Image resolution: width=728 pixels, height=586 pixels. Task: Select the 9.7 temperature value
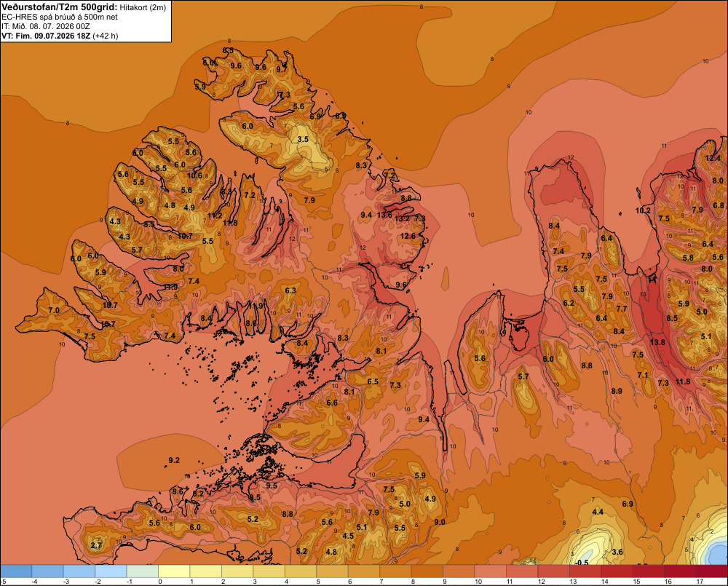point(282,69)
